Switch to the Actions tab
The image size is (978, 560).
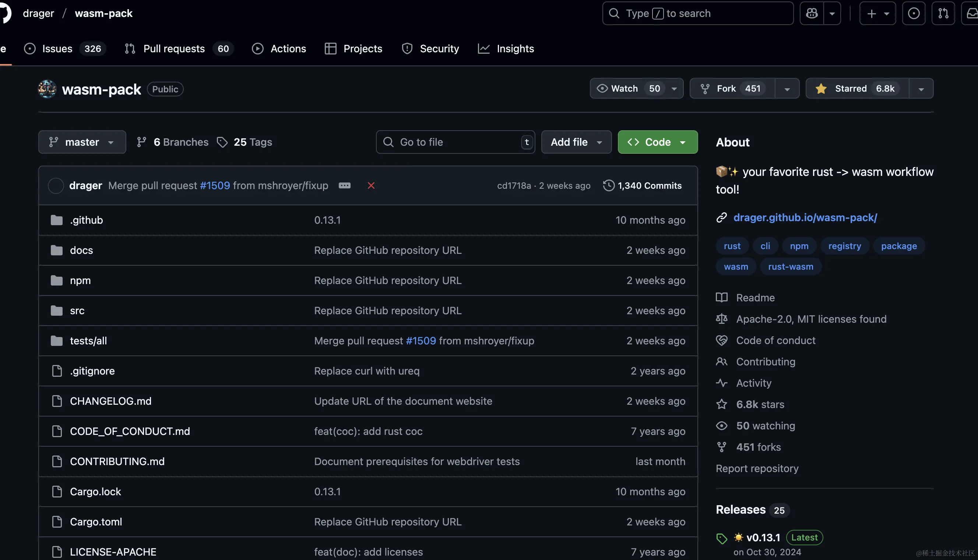(x=279, y=49)
